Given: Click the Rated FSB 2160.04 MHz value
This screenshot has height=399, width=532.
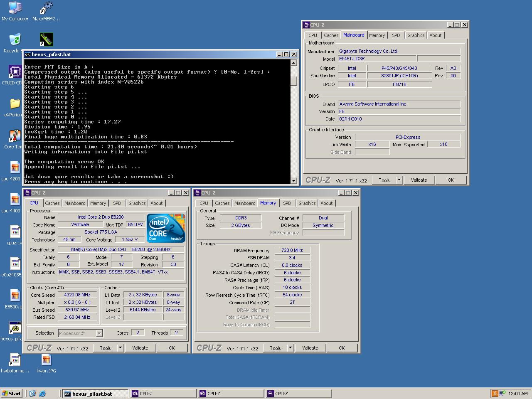Looking at the screenshot, I should tap(77, 318).
